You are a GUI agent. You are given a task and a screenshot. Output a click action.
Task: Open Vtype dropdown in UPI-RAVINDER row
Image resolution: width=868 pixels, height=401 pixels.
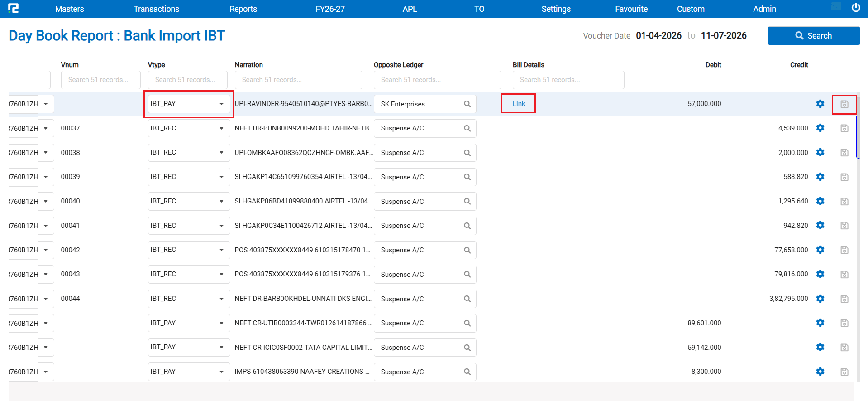click(x=189, y=104)
